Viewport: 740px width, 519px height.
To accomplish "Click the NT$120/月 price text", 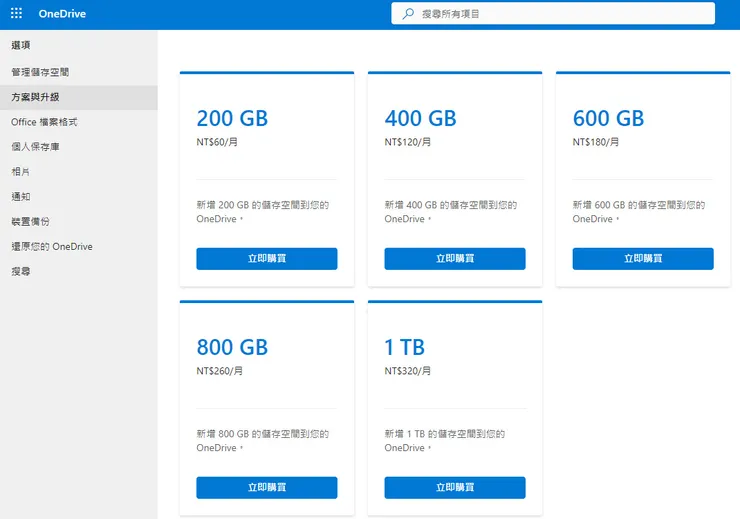I will (408, 142).
